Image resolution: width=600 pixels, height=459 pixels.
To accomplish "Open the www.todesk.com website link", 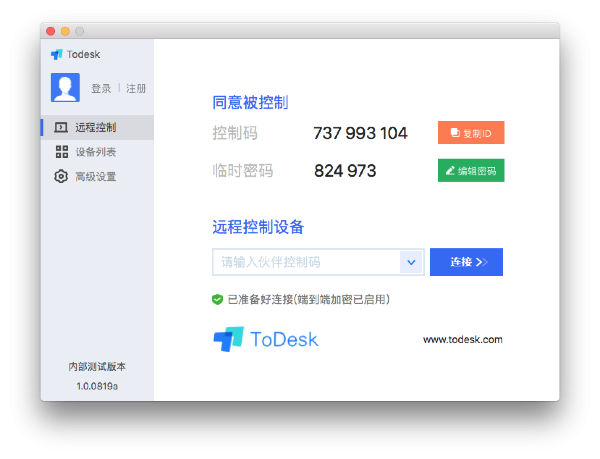I will [462, 340].
